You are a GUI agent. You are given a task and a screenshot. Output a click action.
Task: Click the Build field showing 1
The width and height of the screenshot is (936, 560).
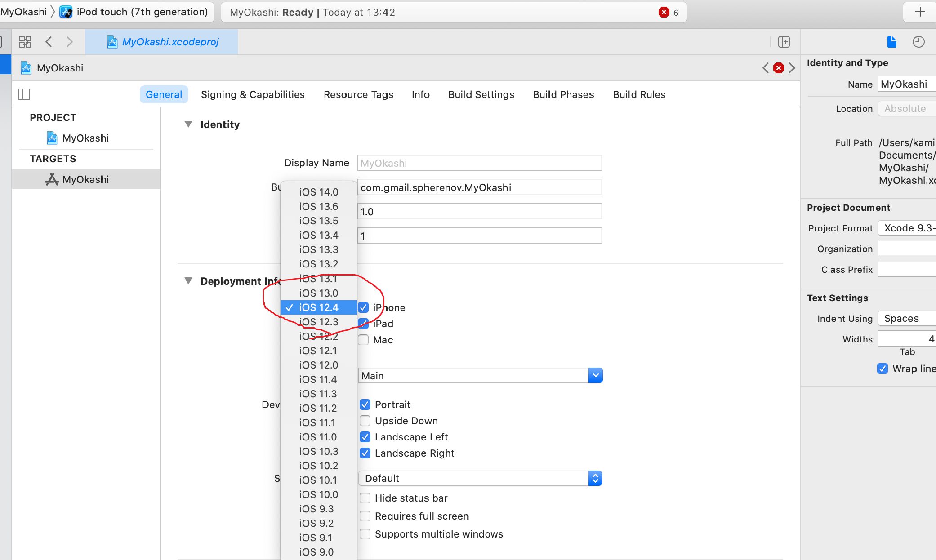[x=479, y=236]
